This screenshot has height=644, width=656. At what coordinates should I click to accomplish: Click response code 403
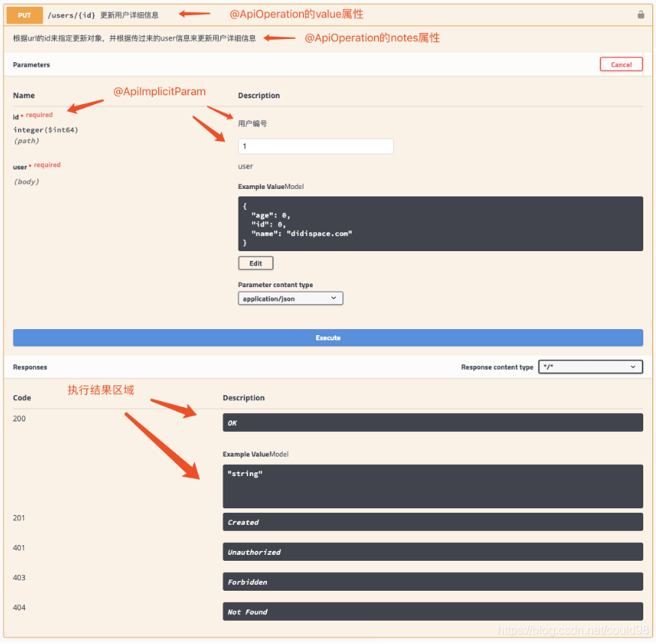point(19,577)
